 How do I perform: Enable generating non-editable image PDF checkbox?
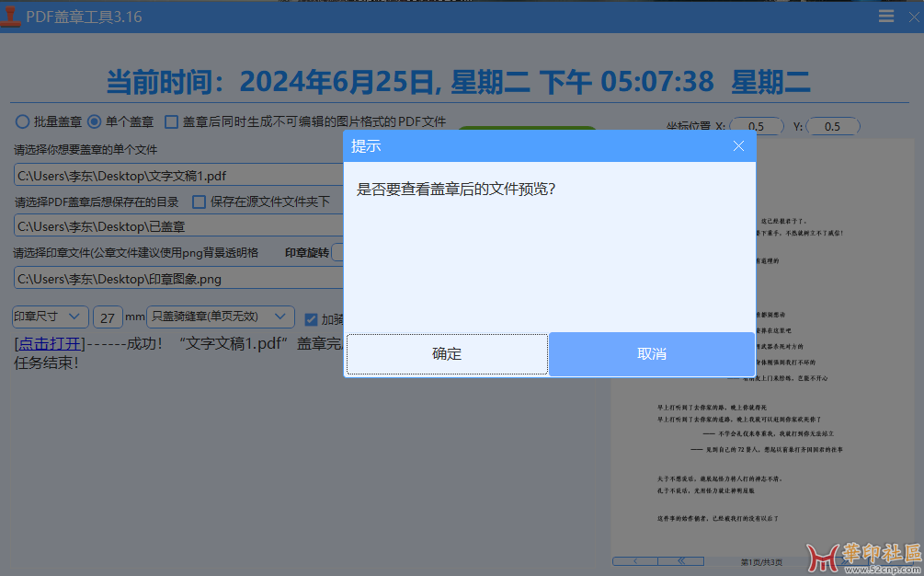(x=172, y=121)
